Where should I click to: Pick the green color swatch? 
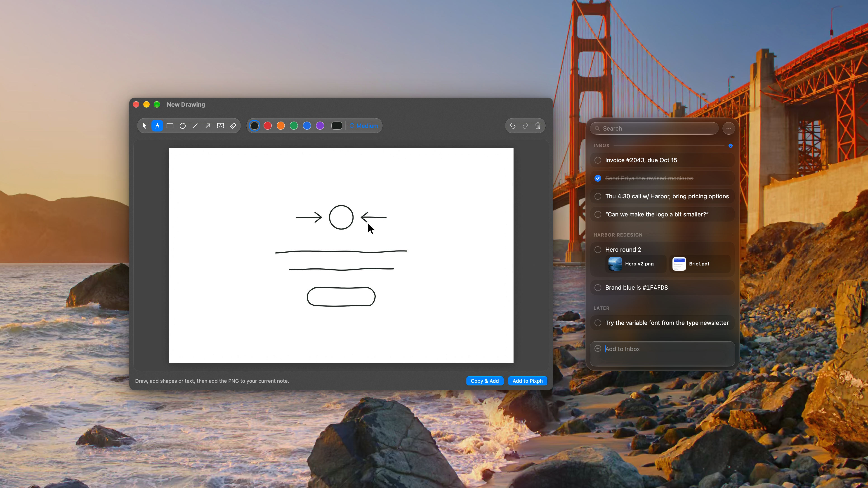[x=294, y=126]
